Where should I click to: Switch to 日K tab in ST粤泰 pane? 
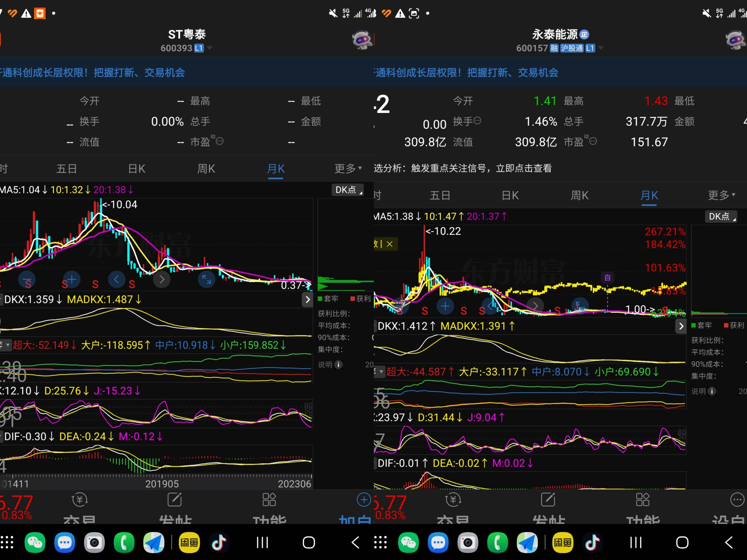tap(137, 168)
